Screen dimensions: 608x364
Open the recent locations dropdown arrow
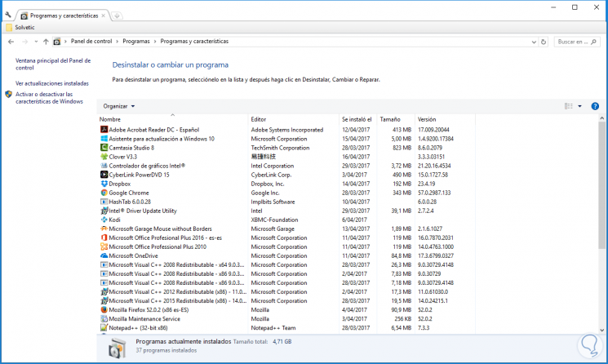36,42
